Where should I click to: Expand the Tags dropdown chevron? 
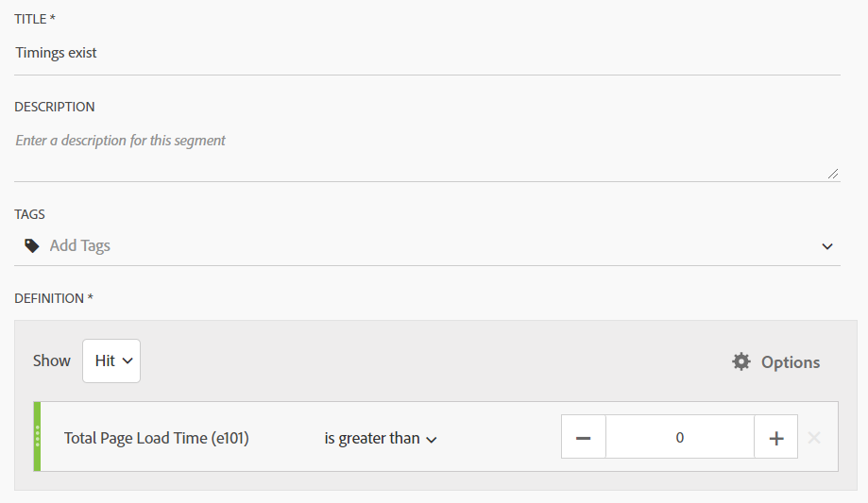click(x=827, y=246)
